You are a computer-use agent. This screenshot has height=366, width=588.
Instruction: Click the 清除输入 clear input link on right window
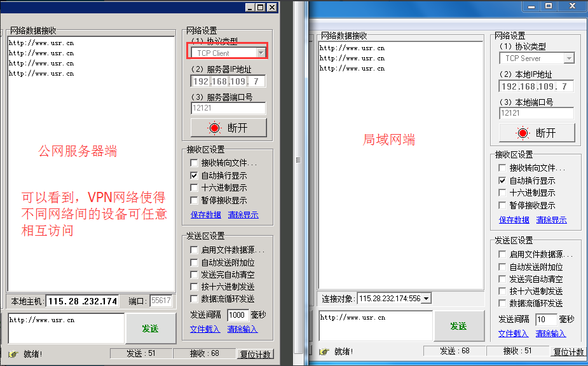(549, 333)
